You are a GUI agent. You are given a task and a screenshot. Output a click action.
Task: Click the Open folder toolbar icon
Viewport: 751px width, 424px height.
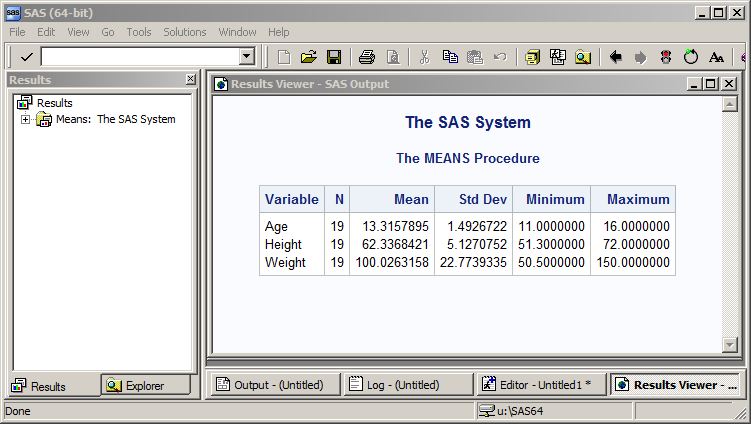[x=309, y=57]
